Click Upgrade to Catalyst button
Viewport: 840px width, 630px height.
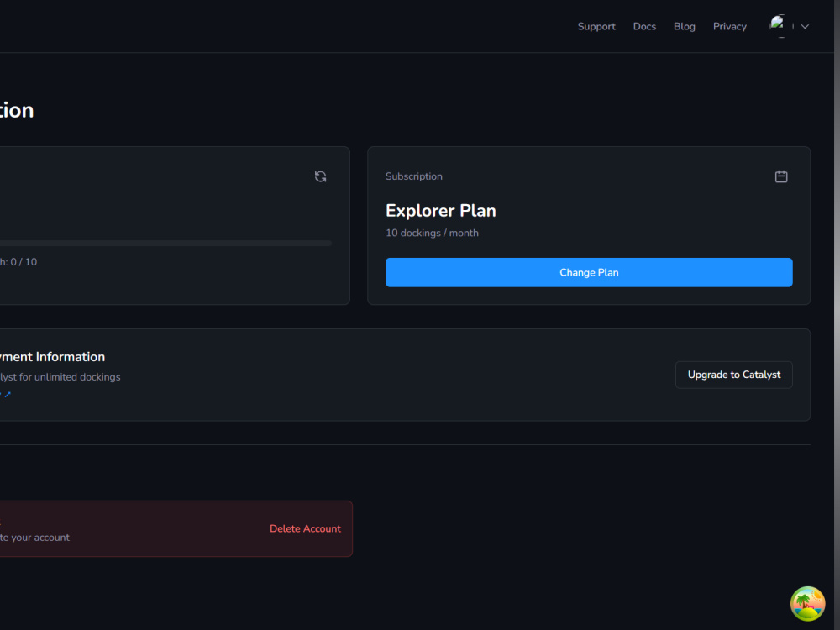[734, 375]
